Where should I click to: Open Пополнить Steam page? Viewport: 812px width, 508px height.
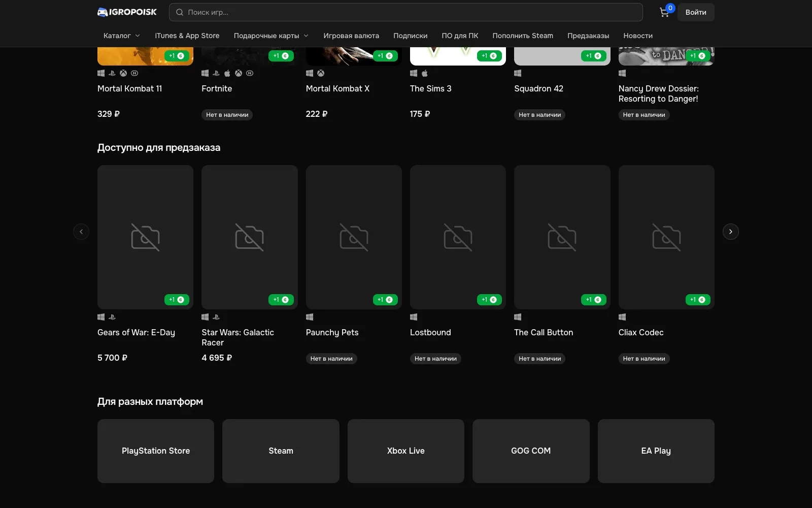click(523, 36)
